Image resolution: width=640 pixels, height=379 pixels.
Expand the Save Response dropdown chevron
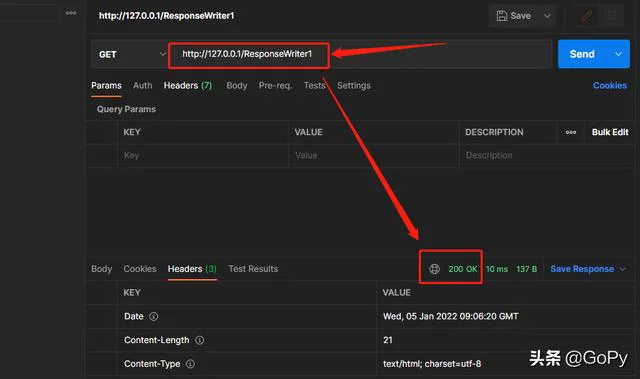pos(623,269)
